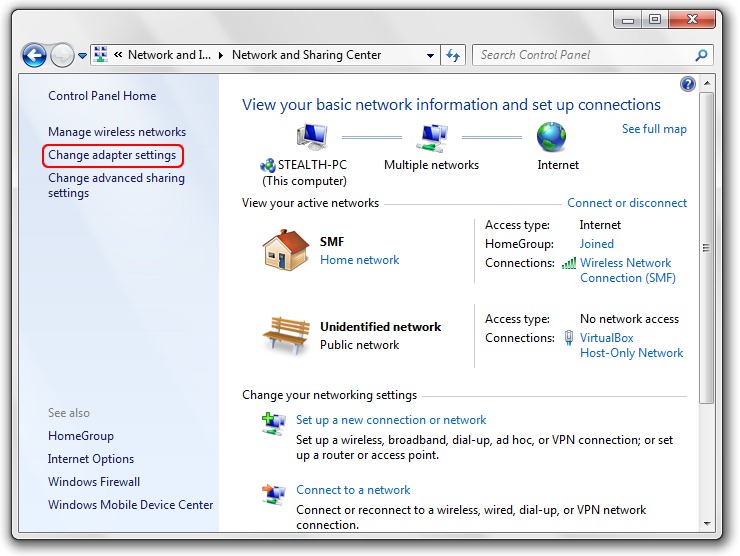
Task: Click the scrollbar down arrow
Action: tap(706, 523)
